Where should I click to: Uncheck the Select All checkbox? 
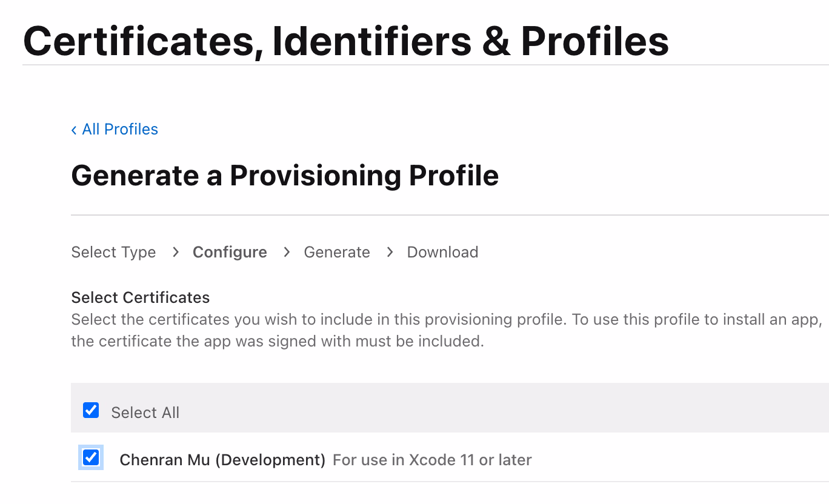91,411
